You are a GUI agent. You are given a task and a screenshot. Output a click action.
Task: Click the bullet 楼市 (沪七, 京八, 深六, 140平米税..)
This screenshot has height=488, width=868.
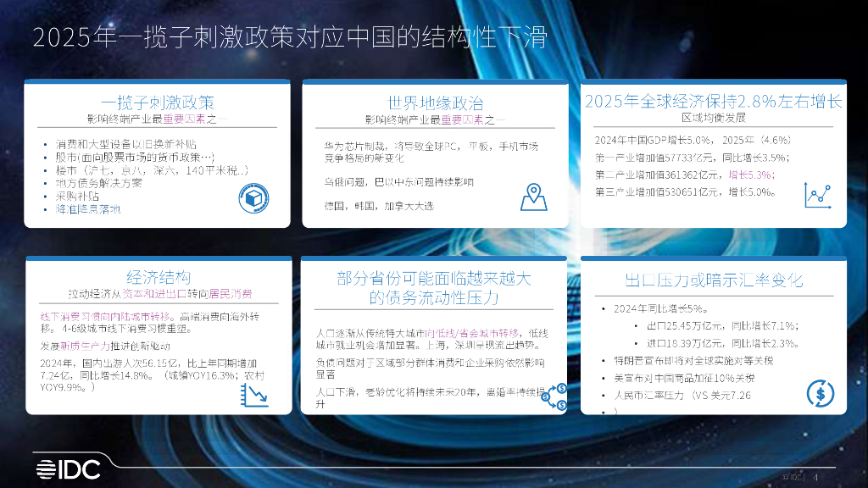[152, 170]
